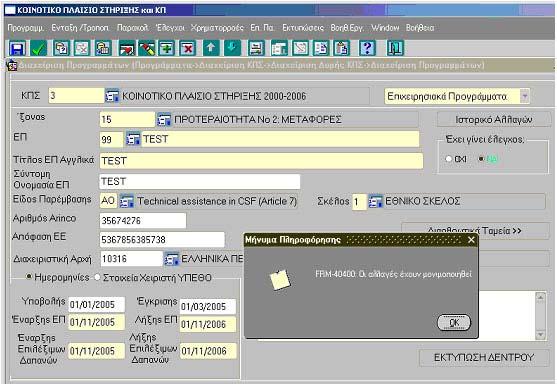Click the Υποβολής date field
The image size is (557, 386).
point(97,305)
